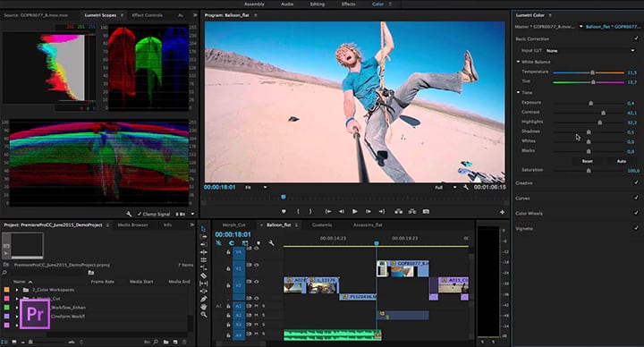Click the Auto button in Tone section
Screen dimensions: 644x347
click(622, 161)
